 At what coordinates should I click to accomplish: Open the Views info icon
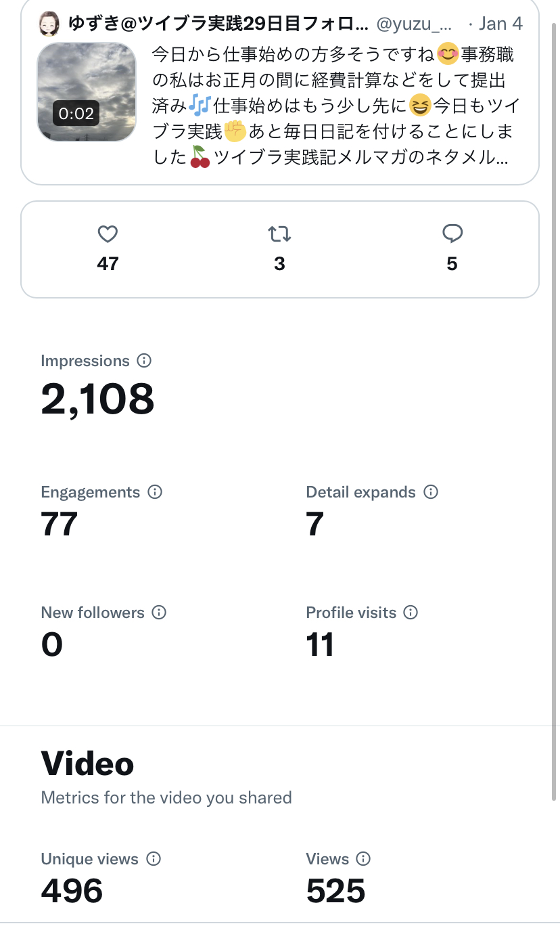(x=363, y=859)
